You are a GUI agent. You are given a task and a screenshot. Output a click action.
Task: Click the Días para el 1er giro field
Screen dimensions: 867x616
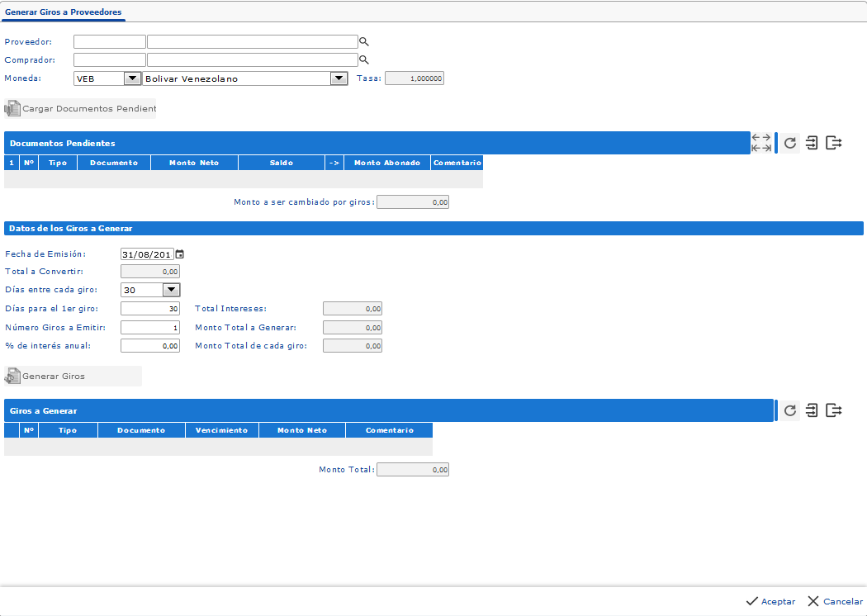(150, 309)
